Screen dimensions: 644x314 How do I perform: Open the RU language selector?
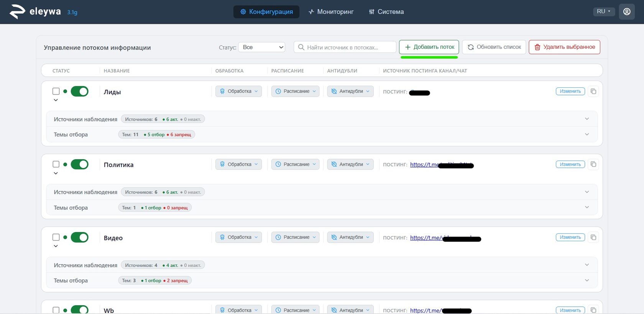(x=604, y=12)
